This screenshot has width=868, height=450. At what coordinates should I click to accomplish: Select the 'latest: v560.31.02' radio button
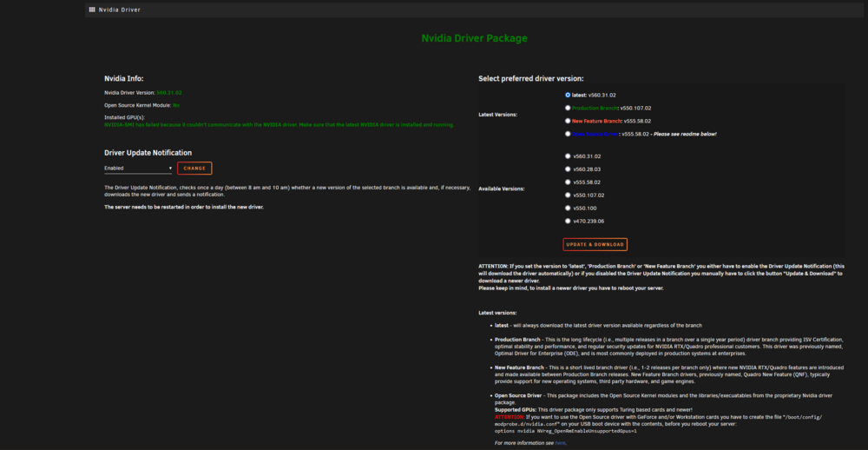coord(568,95)
